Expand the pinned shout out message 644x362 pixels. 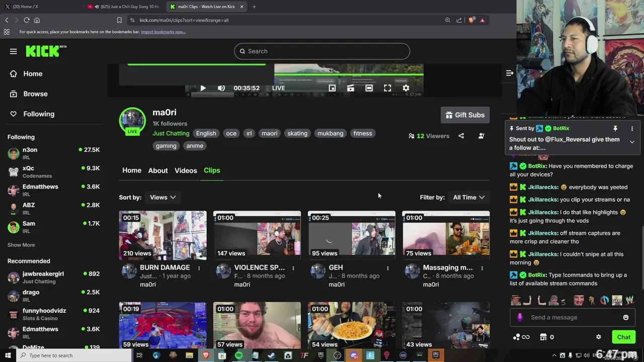632,142
